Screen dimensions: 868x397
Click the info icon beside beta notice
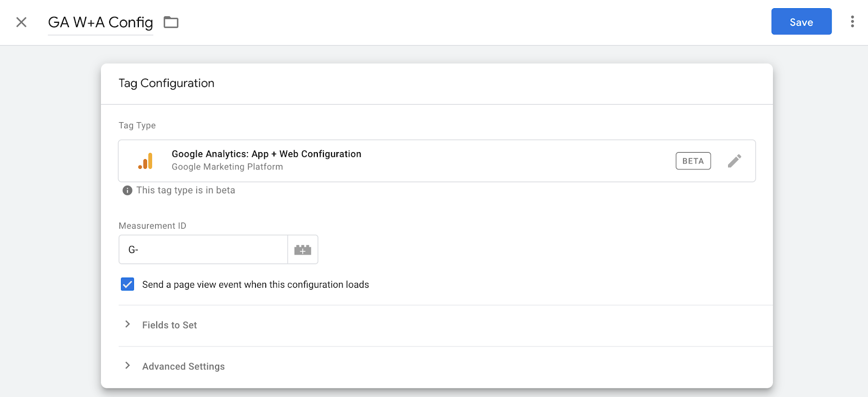(x=127, y=190)
